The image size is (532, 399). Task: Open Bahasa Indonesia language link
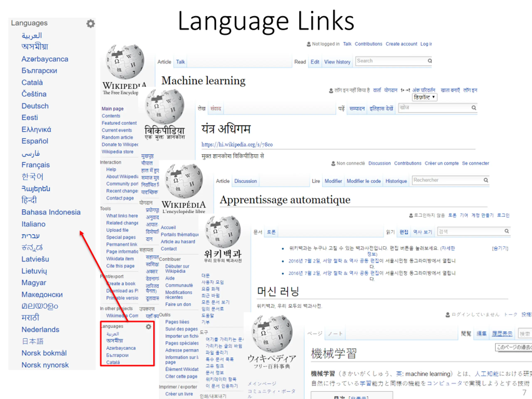(51, 212)
